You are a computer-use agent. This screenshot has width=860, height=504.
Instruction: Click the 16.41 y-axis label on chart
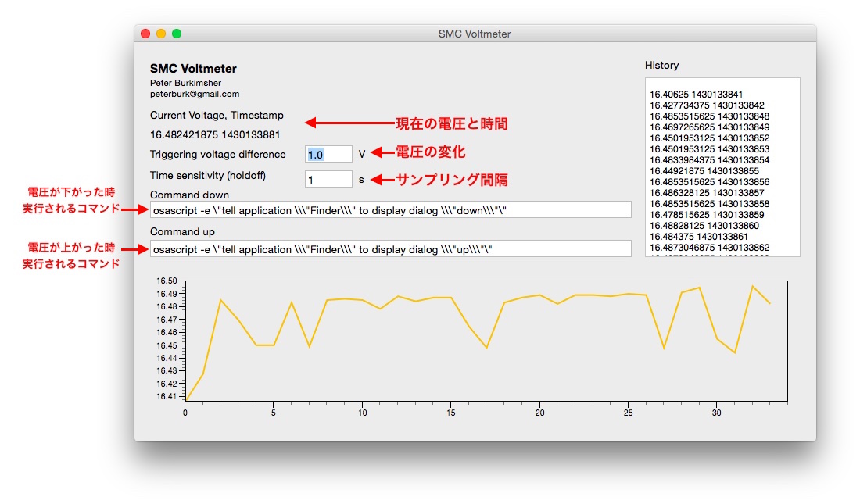pyautogui.click(x=167, y=396)
